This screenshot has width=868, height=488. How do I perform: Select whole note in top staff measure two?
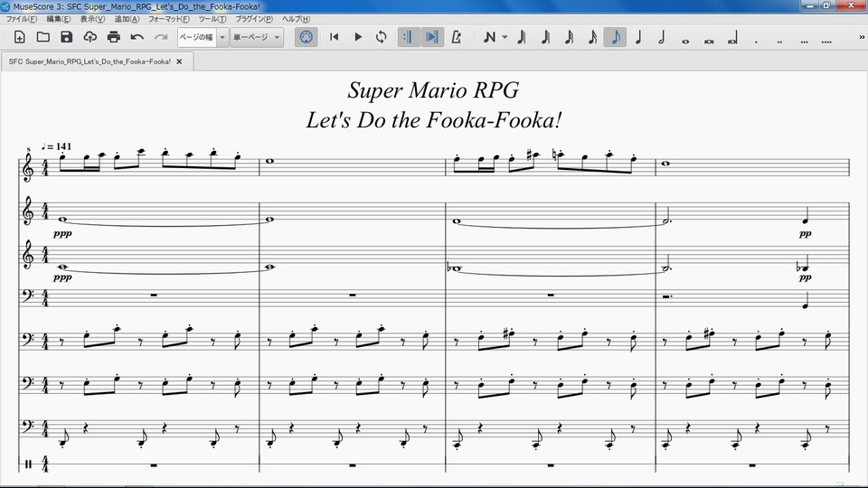[x=269, y=161]
